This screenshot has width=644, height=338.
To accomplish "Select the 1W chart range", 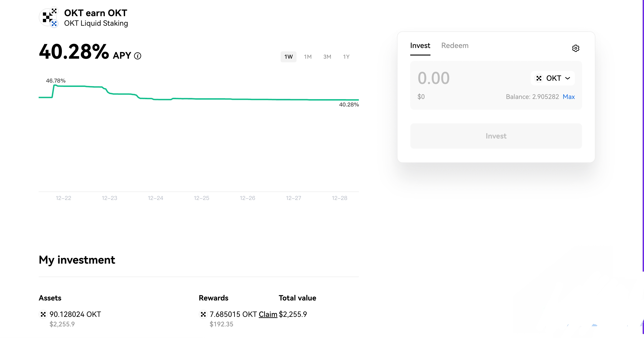I will 288,57.
